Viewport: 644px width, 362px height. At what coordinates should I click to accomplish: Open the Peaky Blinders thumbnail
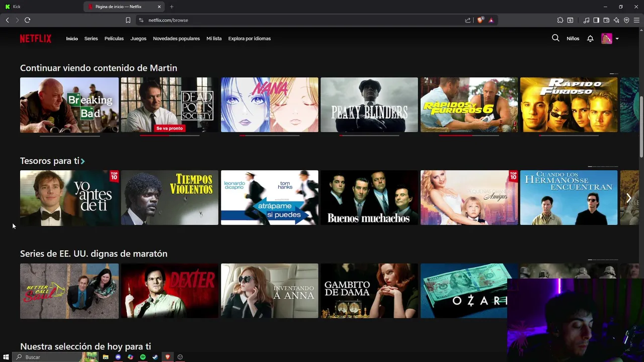coord(369,105)
